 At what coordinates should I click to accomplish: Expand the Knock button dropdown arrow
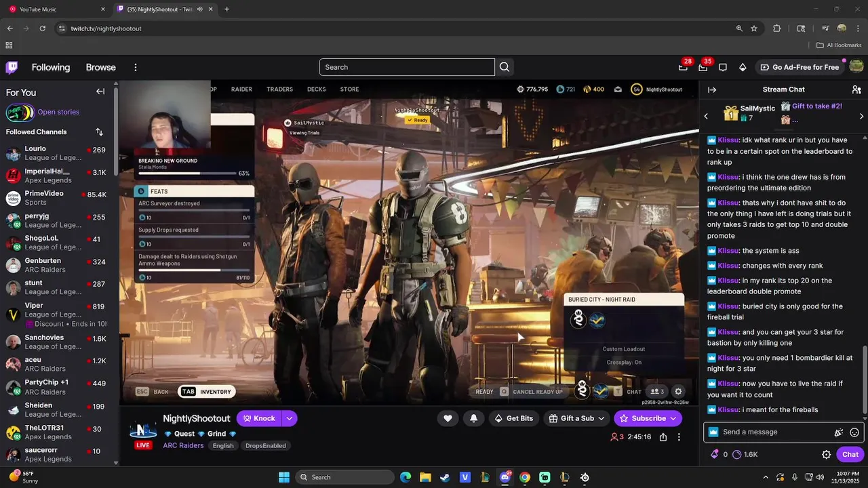(x=290, y=418)
